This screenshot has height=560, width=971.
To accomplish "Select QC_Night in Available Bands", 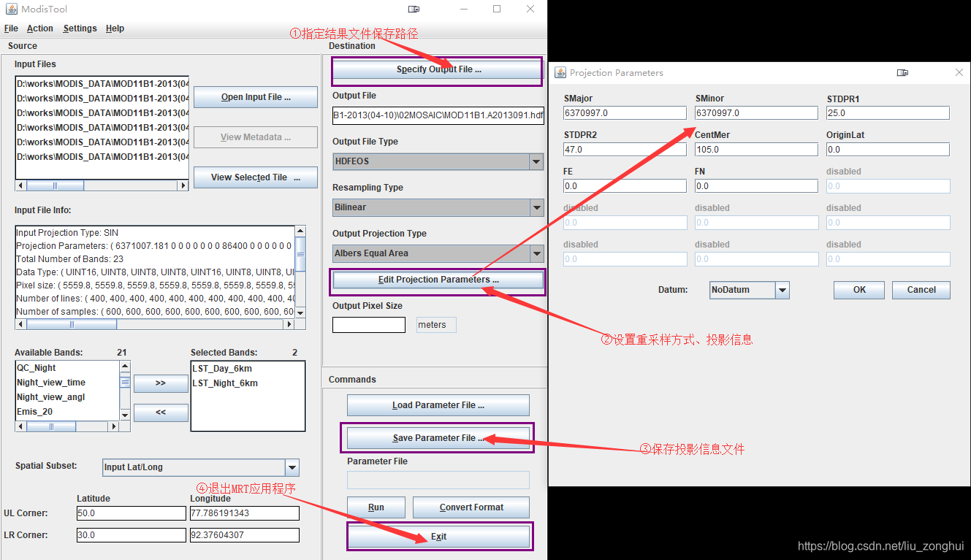I will pos(67,368).
